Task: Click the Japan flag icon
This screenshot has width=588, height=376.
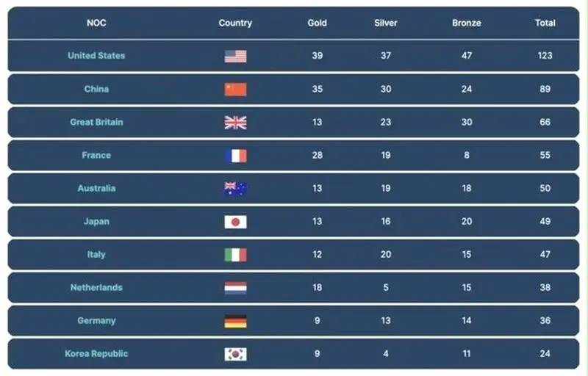Action: (235, 222)
